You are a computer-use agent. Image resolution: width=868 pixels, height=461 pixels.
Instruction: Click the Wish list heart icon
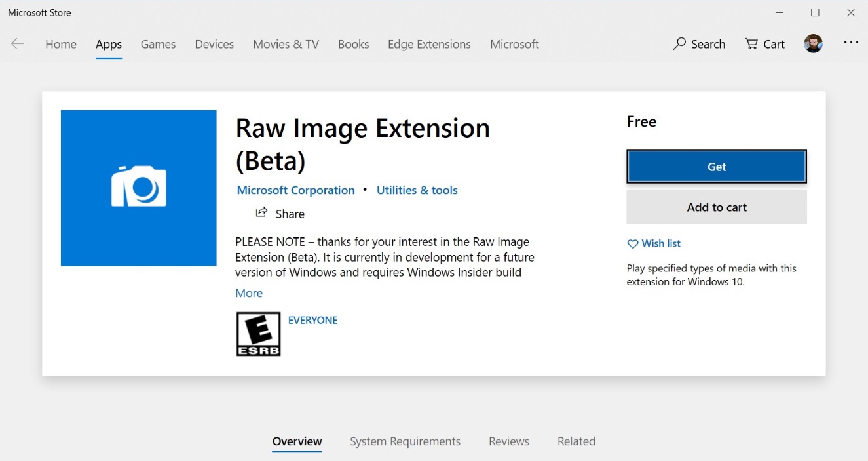(632, 244)
